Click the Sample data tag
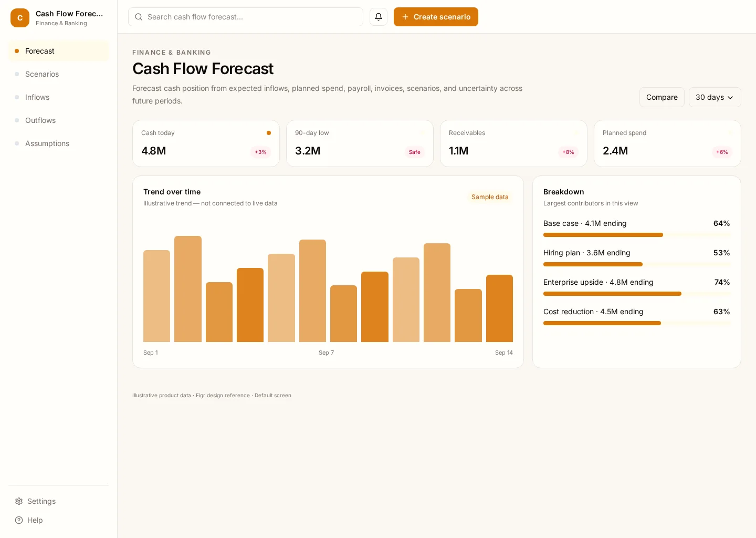Screen dimensions: 756x538 tap(490, 197)
